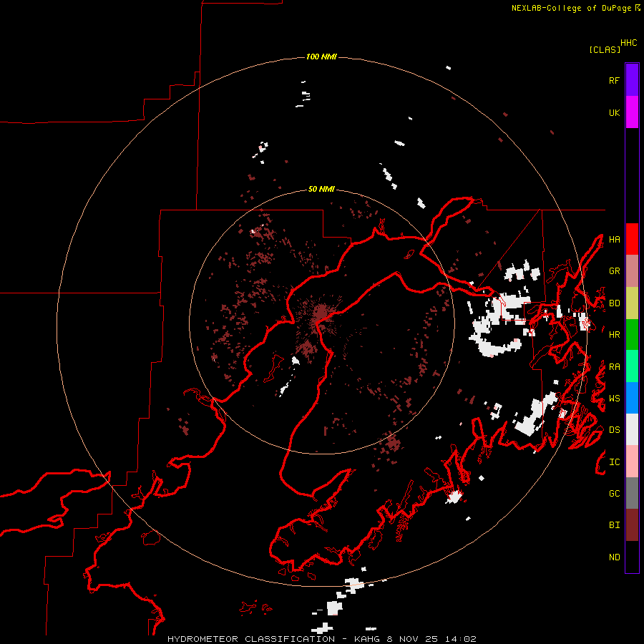Click the HYDROMETEOR CLASSIFICATION title text
644x644 pixels.
click(x=251, y=639)
